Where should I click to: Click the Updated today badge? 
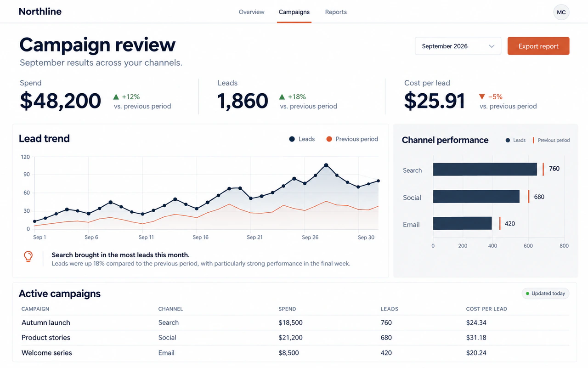(x=545, y=294)
